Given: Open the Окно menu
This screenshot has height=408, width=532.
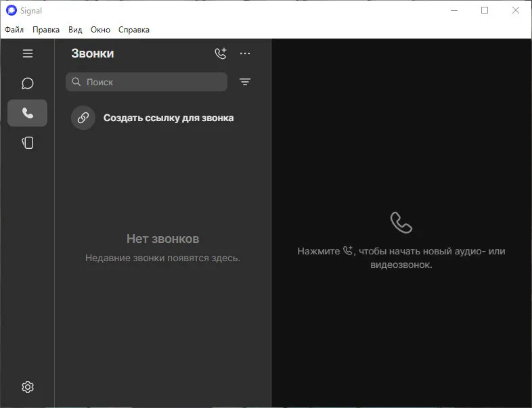Looking at the screenshot, I should 100,30.
